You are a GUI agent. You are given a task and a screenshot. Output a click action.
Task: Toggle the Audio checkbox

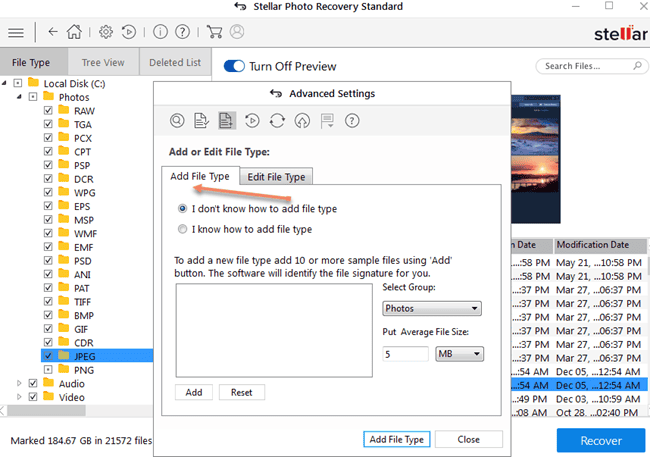(x=33, y=383)
